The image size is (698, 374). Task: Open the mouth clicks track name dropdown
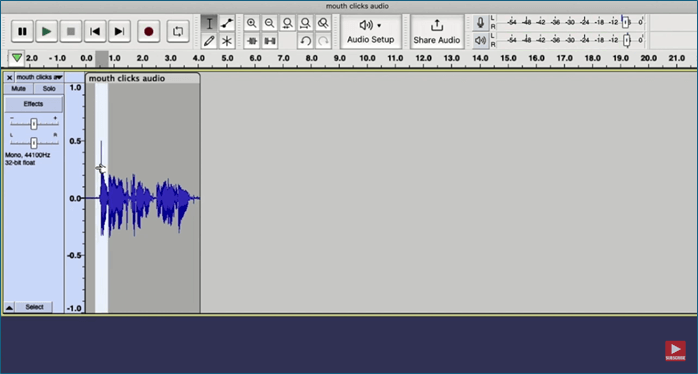(x=39, y=77)
